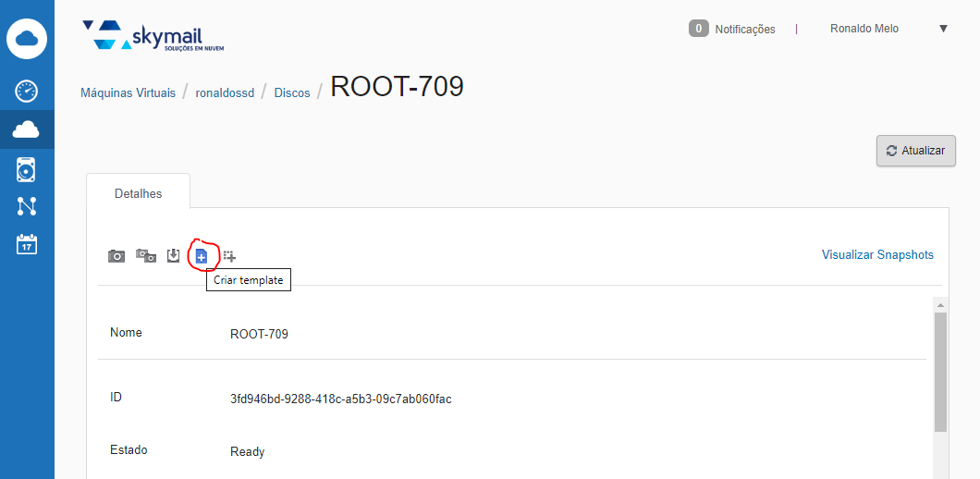Click the double camera recurring snapshot icon
This screenshot has height=479, width=980.
click(146, 256)
